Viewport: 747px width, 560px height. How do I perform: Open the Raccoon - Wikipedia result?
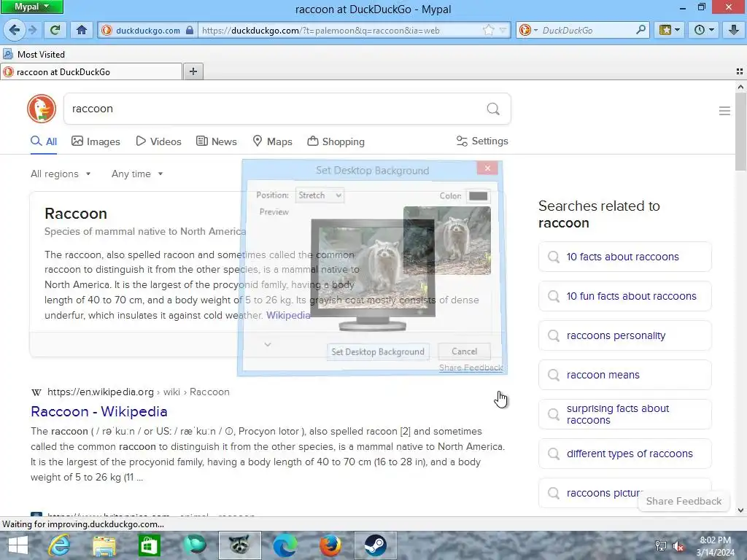tap(99, 411)
